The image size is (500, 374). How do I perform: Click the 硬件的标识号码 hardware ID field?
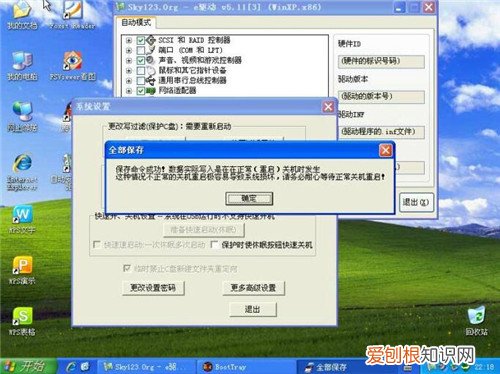381,61
